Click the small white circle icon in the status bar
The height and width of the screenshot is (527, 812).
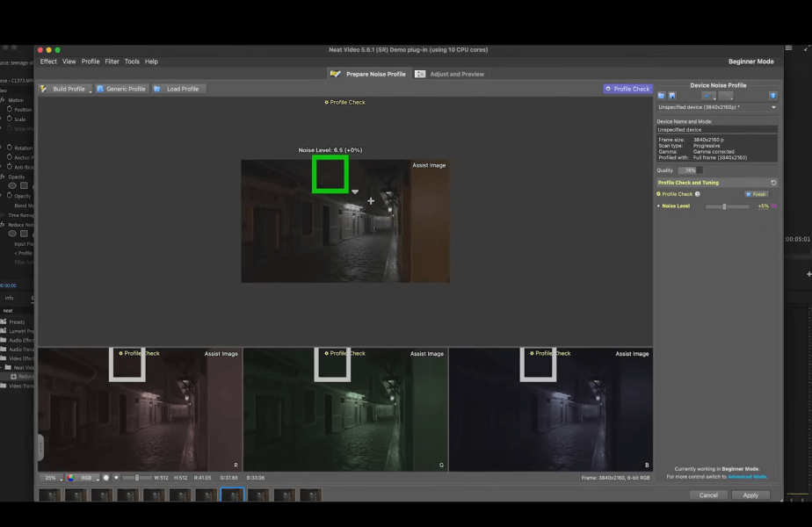[116, 478]
